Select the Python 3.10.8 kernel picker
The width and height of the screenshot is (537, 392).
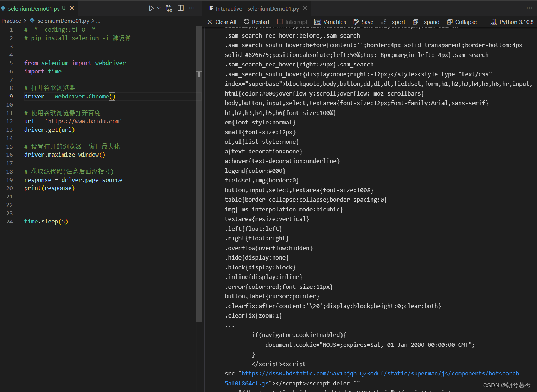click(x=512, y=22)
